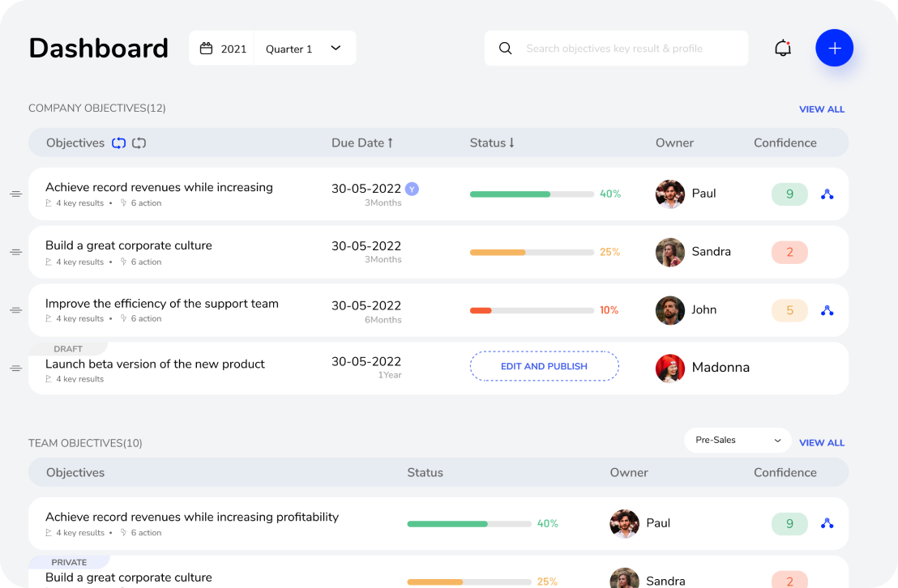Click the calendar icon beside 2021

pyautogui.click(x=207, y=48)
